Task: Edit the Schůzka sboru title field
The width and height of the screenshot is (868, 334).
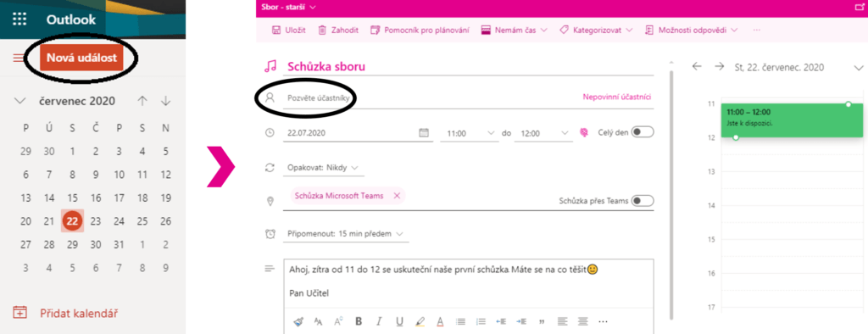Action: [468, 66]
